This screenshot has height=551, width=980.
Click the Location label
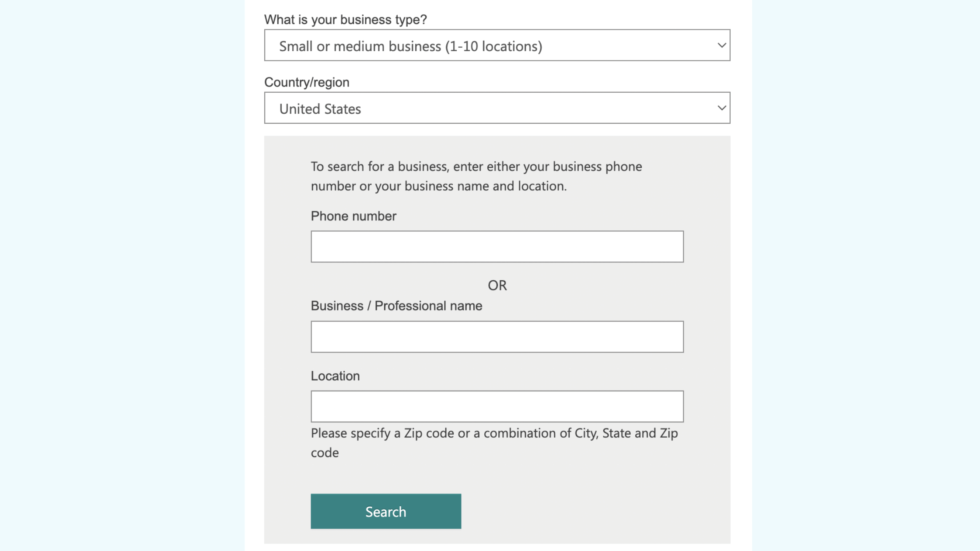[x=335, y=375]
